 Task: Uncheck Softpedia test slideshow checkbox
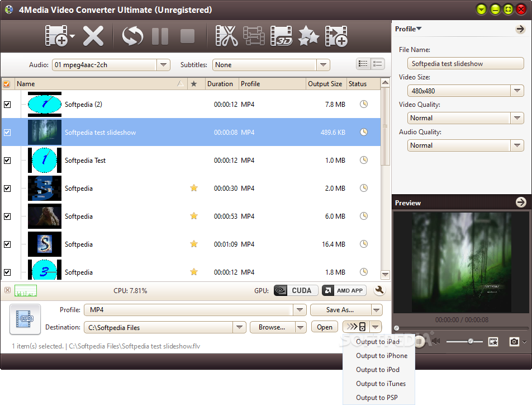pyautogui.click(x=7, y=132)
